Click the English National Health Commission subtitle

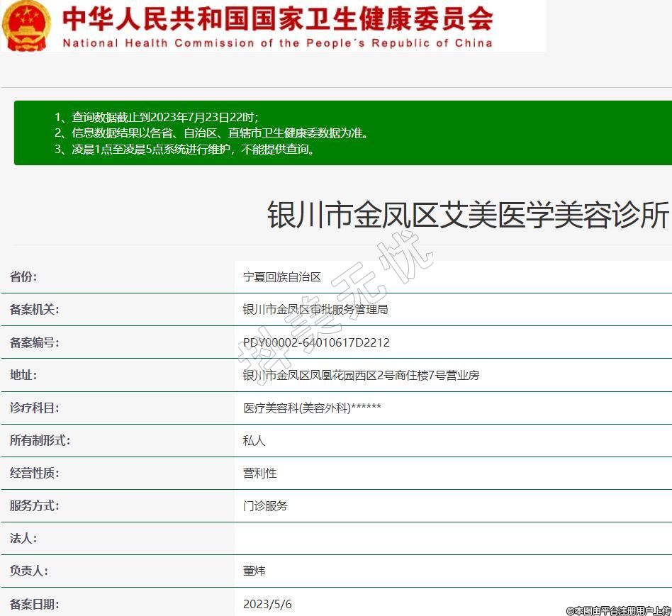pos(277,43)
